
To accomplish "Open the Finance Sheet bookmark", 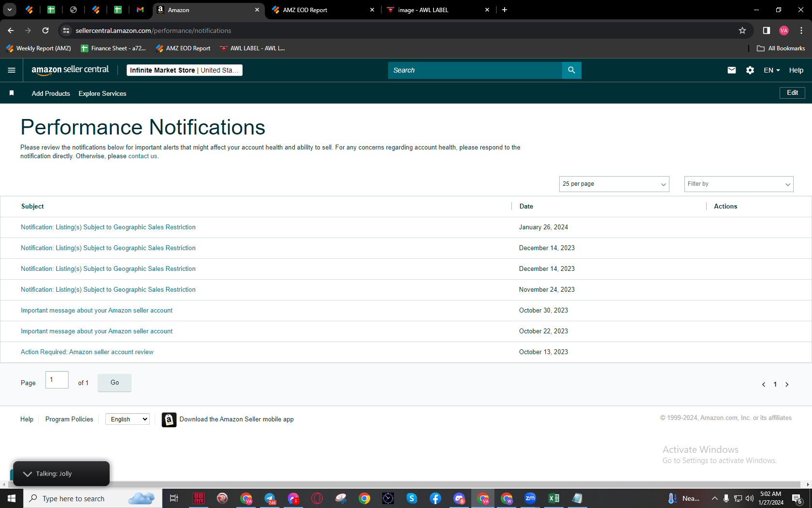I will pos(113,48).
